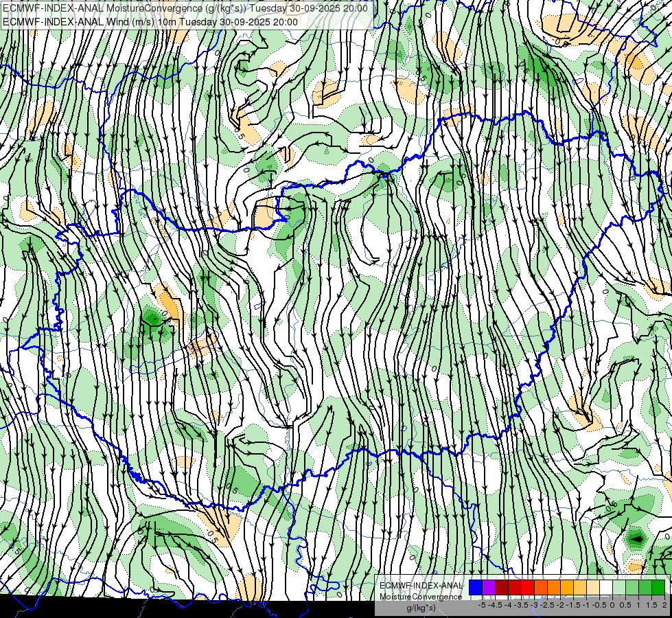Screen dimensions: 672x618
Task: Click the legend label ECMWF-INDEX-ANAL
Action: pos(421,586)
